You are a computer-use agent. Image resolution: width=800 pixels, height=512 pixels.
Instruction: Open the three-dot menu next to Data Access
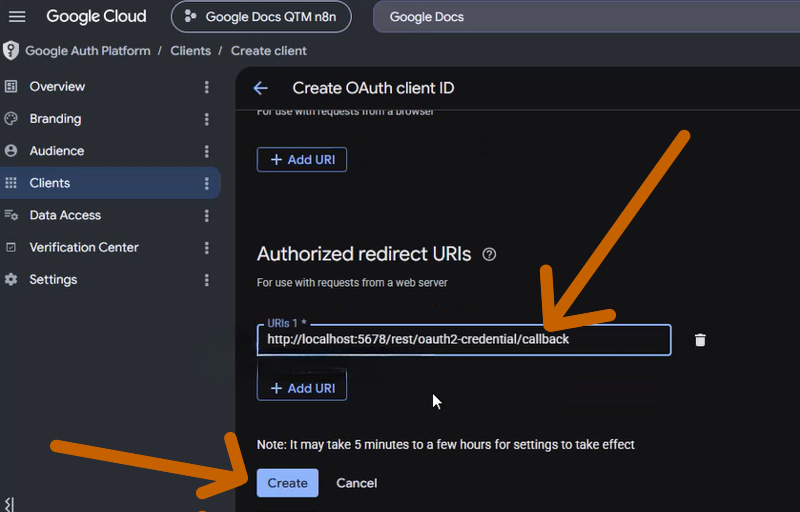(x=207, y=215)
